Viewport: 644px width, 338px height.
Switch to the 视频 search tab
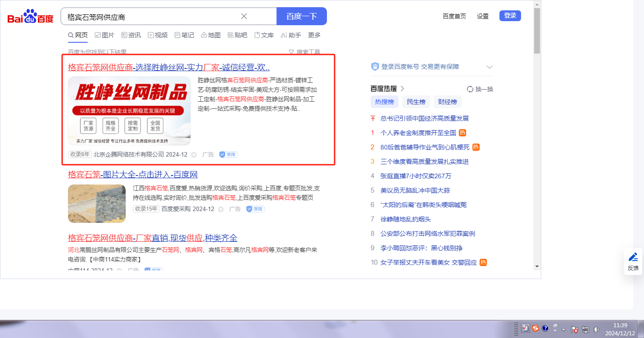(x=158, y=35)
